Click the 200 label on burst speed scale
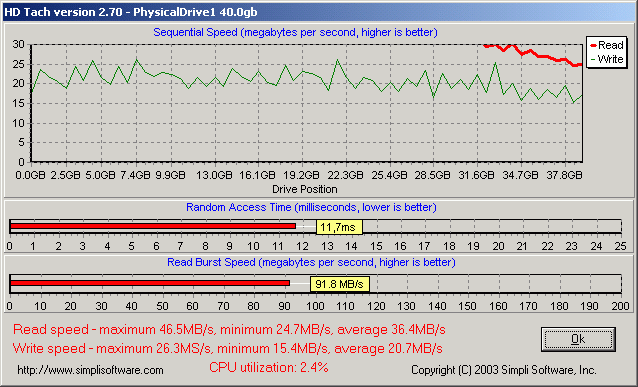This screenshot has width=638, height=387. (x=621, y=306)
